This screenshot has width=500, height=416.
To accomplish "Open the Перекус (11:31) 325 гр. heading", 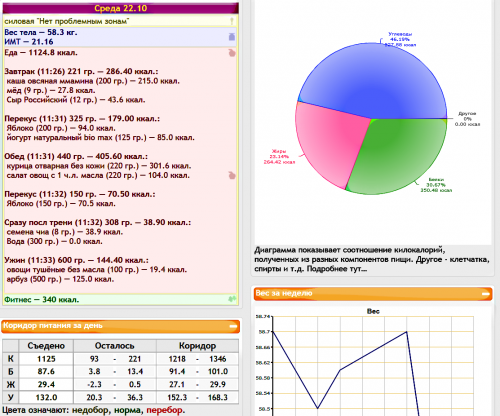I will [x=82, y=119].
